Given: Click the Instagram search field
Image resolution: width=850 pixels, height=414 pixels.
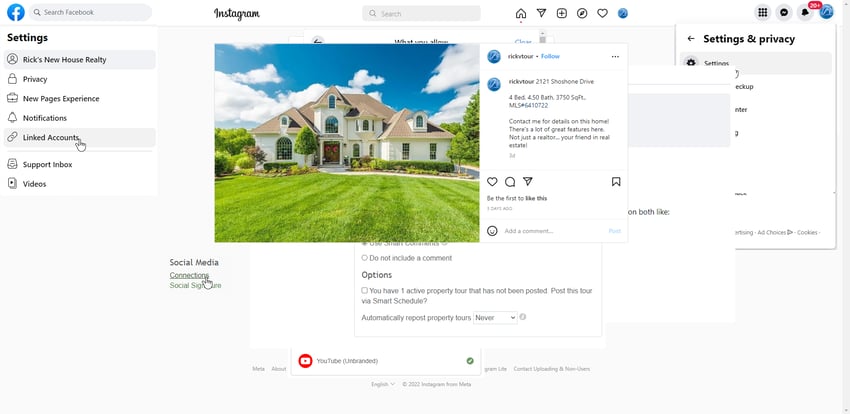Looking at the screenshot, I should click(421, 14).
